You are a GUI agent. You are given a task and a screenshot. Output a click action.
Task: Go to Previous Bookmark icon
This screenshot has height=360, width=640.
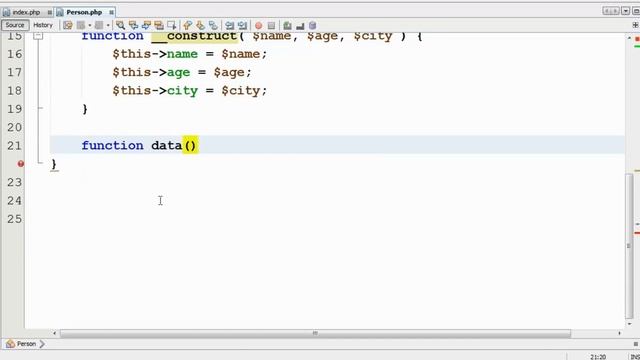[x=187, y=25]
